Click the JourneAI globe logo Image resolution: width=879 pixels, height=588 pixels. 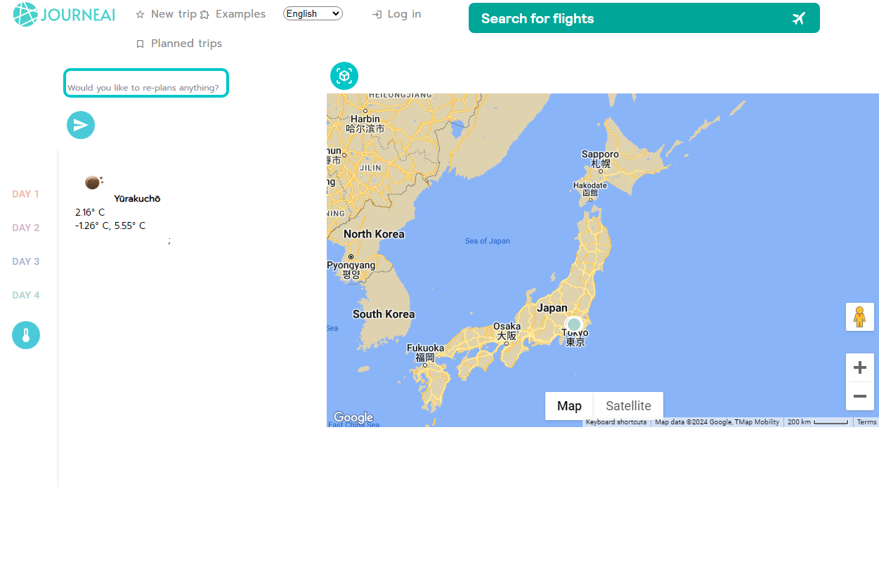click(25, 14)
